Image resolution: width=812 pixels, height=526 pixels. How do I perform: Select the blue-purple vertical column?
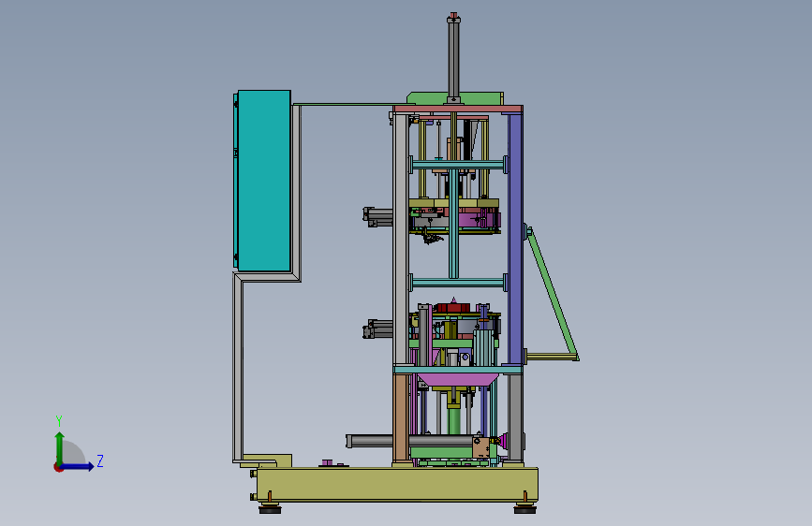tap(515, 238)
